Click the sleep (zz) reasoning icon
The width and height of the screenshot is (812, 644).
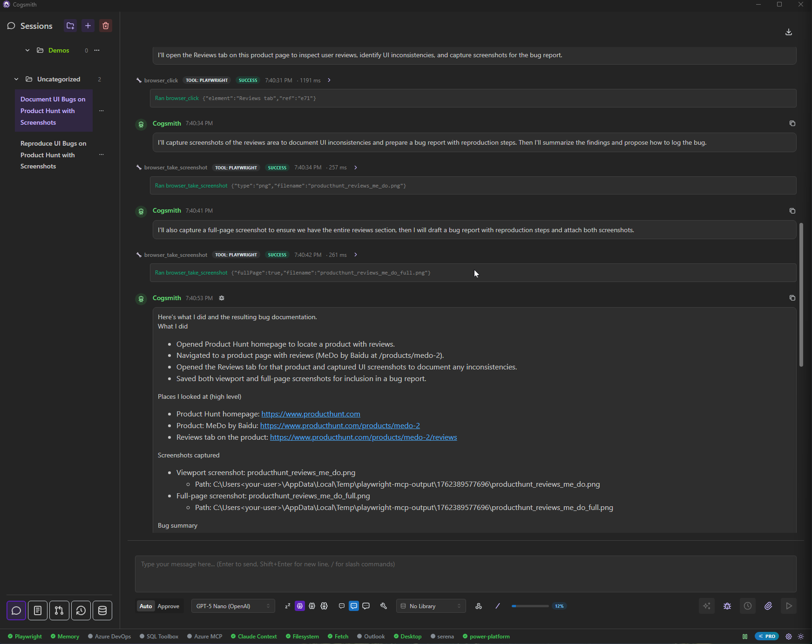pyautogui.click(x=288, y=606)
